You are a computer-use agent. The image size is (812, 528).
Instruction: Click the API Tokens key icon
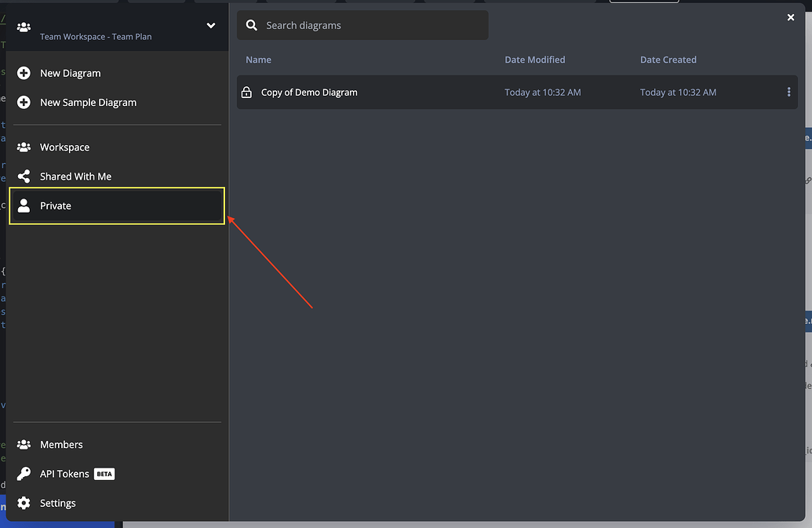(24, 473)
